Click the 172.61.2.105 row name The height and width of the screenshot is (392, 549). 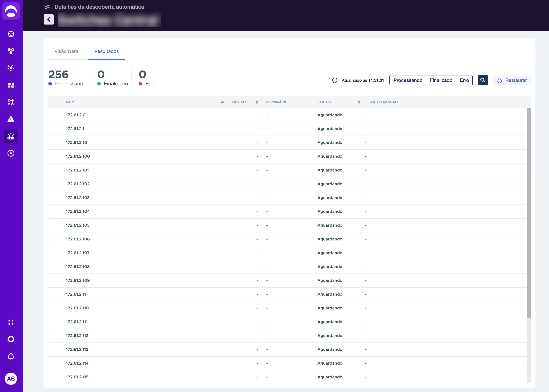[78, 225]
